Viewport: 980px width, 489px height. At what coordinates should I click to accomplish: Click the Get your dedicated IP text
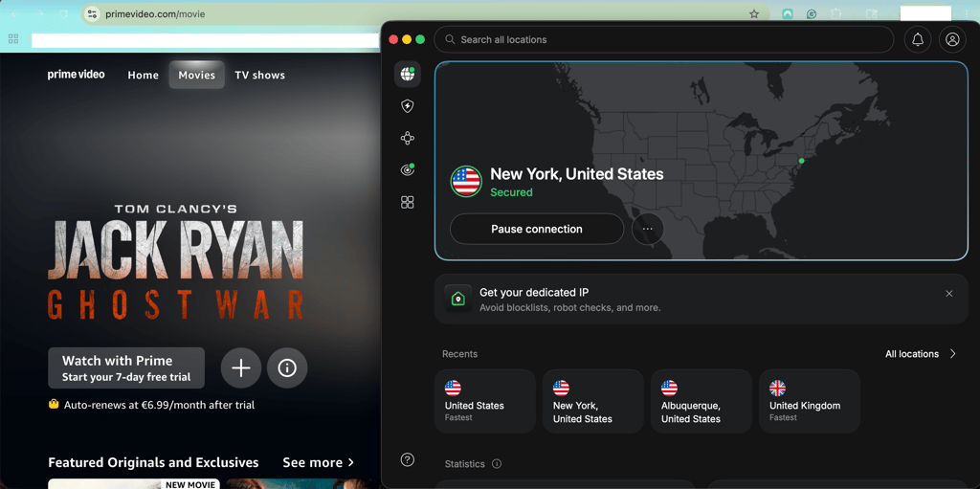(x=534, y=293)
